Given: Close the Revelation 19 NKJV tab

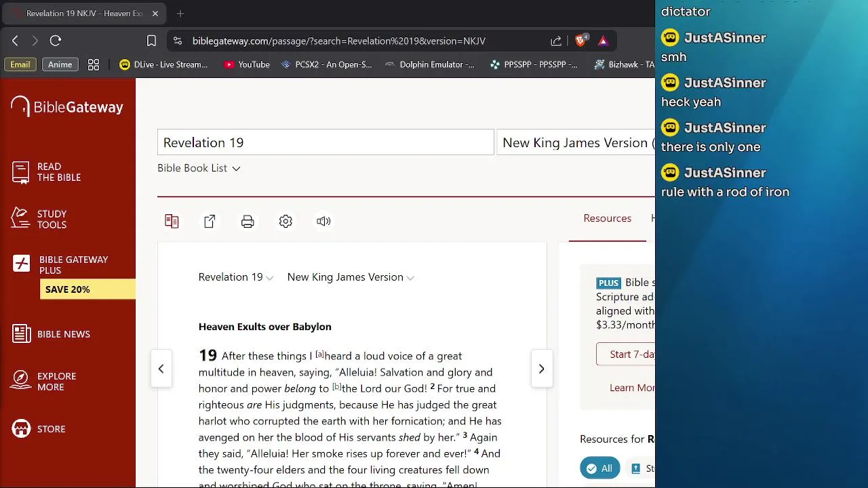Looking at the screenshot, I should [x=155, y=13].
